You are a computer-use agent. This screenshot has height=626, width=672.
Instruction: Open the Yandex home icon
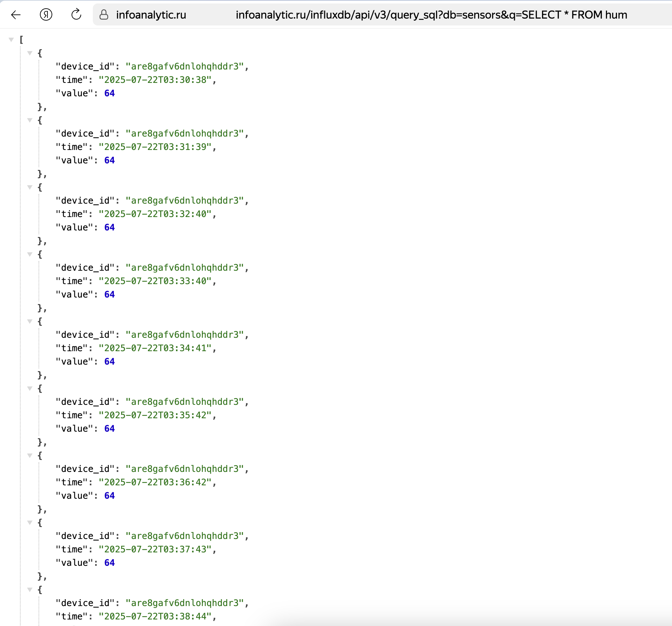[x=46, y=14]
